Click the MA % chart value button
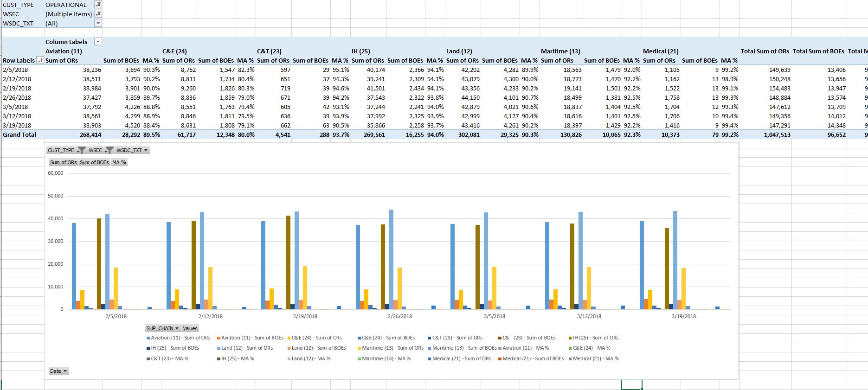Screen dimensions: 868x390 click(x=119, y=162)
